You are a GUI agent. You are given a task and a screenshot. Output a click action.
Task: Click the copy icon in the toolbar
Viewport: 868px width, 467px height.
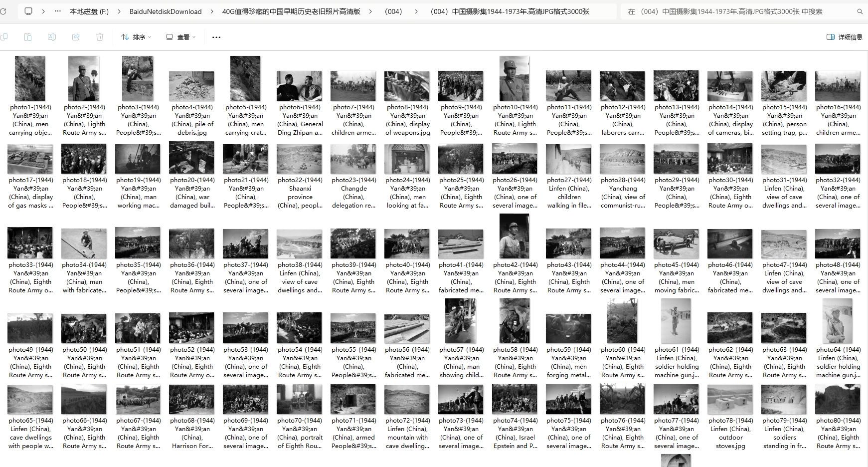[x=4, y=37]
